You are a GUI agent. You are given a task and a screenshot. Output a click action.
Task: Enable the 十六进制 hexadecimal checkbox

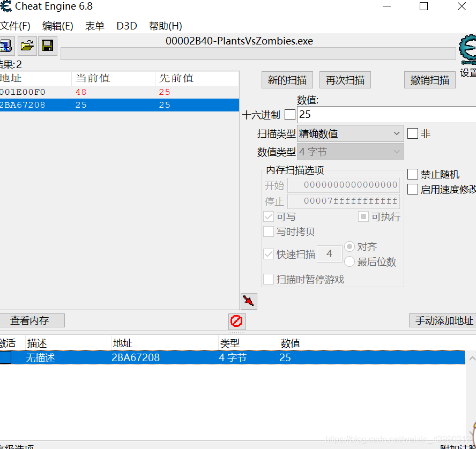[x=290, y=114]
